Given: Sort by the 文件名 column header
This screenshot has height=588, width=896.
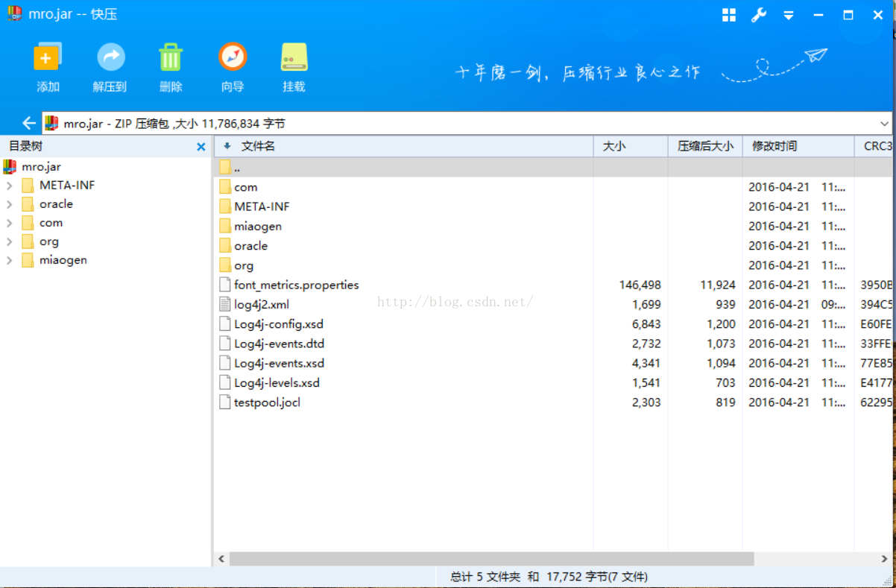Looking at the screenshot, I should [x=403, y=146].
